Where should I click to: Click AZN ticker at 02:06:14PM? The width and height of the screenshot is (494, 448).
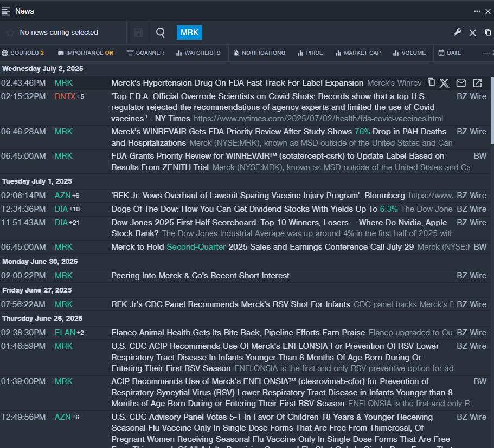click(63, 196)
